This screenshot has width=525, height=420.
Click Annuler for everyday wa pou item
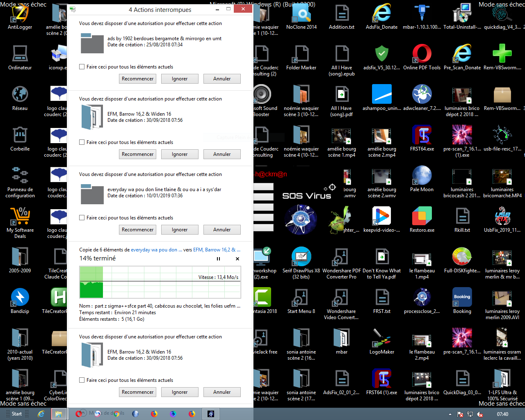click(x=222, y=230)
